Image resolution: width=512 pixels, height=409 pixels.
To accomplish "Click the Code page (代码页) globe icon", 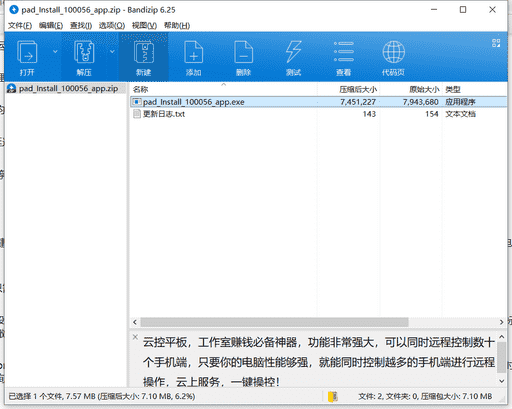I will (x=394, y=52).
